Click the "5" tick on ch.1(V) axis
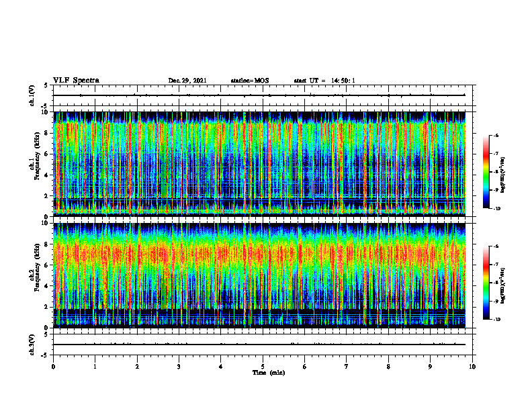 (x=46, y=85)
